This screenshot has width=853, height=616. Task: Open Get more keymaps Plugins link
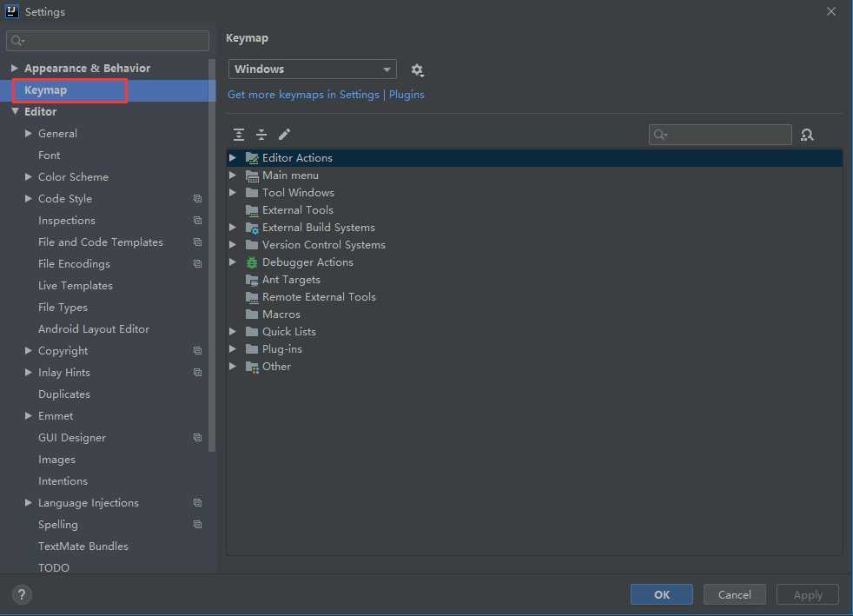click(326, 95)
